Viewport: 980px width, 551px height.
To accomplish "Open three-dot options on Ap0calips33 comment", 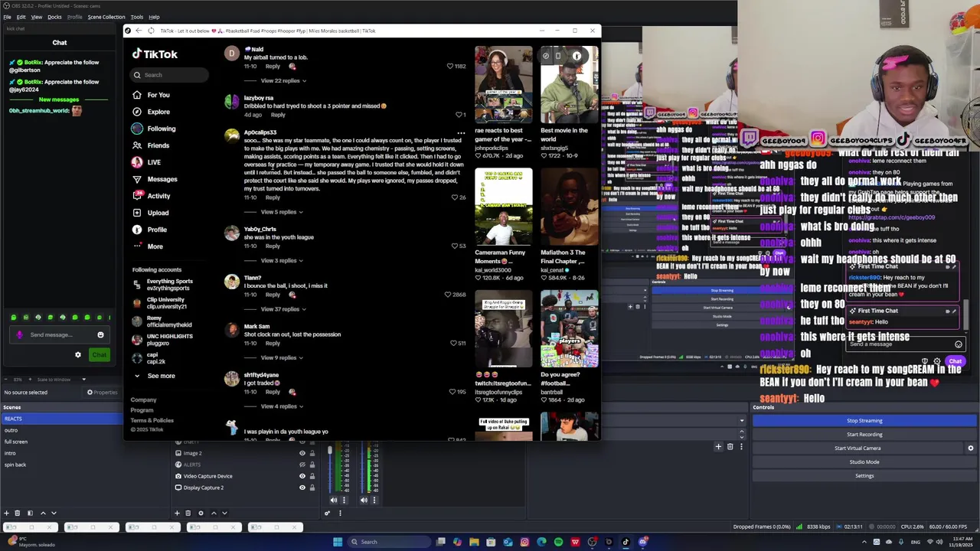I will [x=461, y=133].
